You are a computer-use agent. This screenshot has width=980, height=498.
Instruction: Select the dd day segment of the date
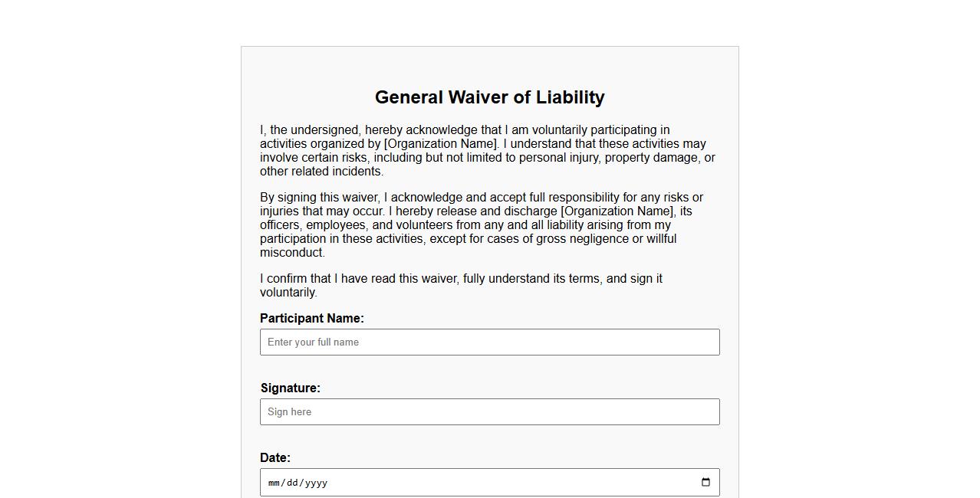click(x=293, y=483)
